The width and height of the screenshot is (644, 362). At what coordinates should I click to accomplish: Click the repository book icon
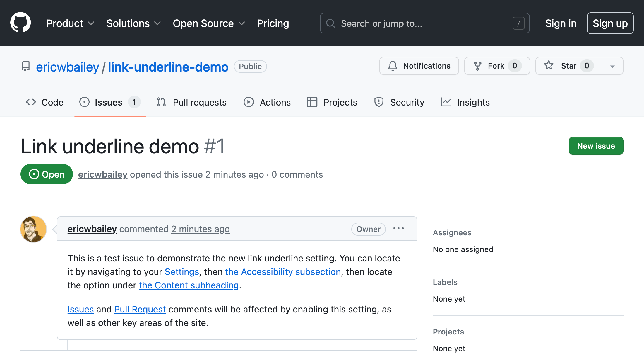tap(26, 67)
